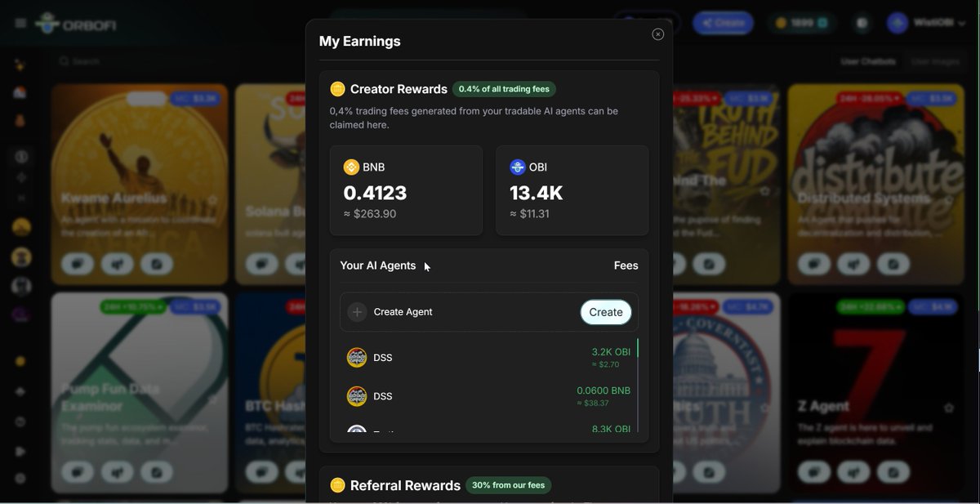Click the '0.4% of all trading fees' badge
The width and height of the screenshot is (980, 504).
pyautogui.click(x=505, y=89)
